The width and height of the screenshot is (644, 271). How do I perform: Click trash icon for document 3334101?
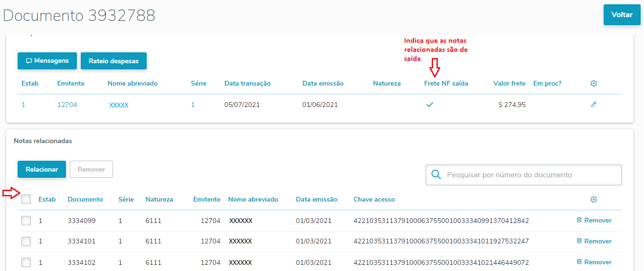click(579, 241)
